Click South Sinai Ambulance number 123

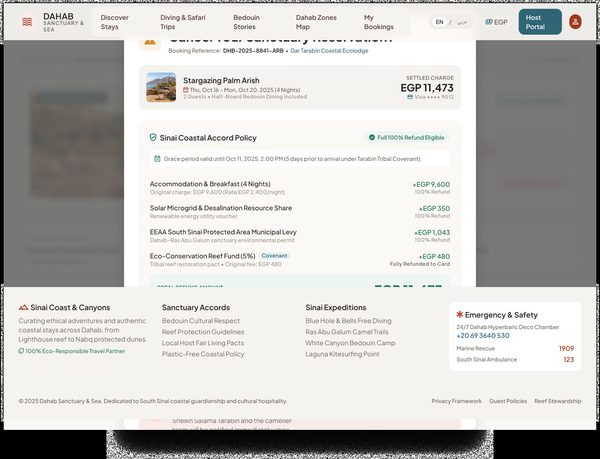tap(569, 359)
